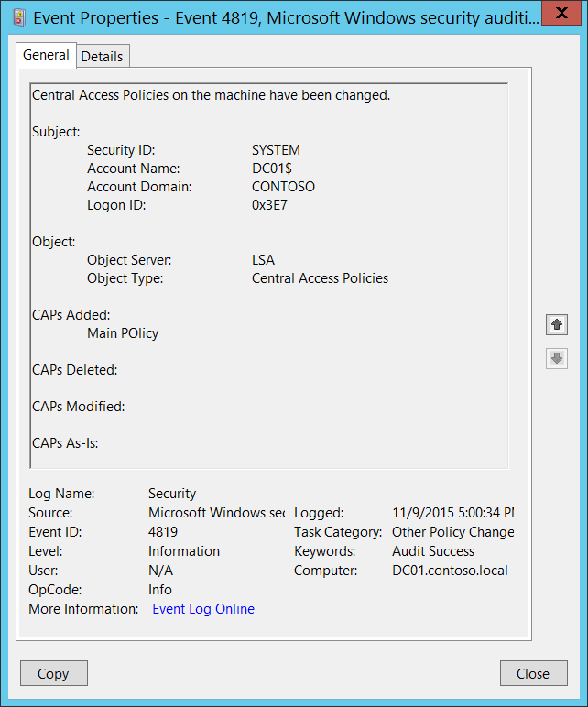Click the 'Central Access Policies on the machine' description line
The height and width of the screenshot is (707, 588).
(211, 95)
